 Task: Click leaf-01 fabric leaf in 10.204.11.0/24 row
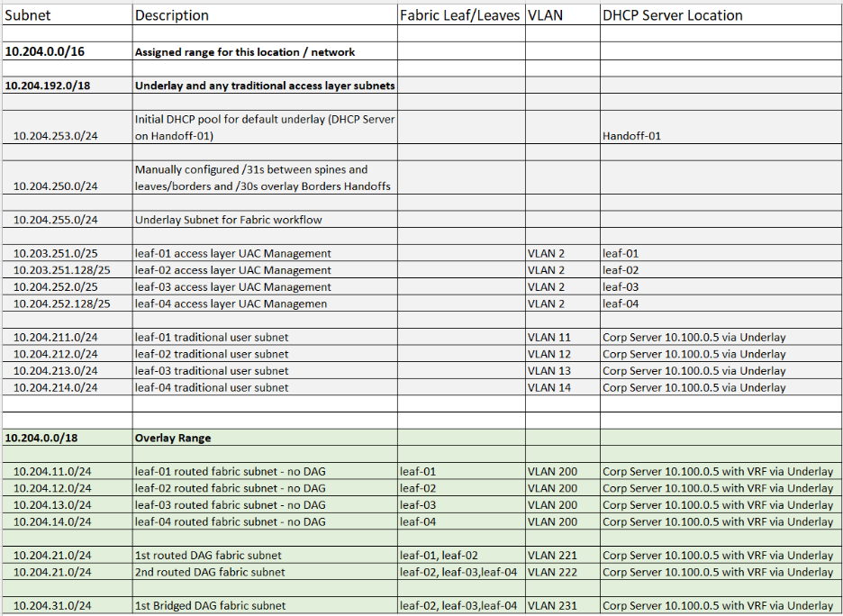point(461,471)
